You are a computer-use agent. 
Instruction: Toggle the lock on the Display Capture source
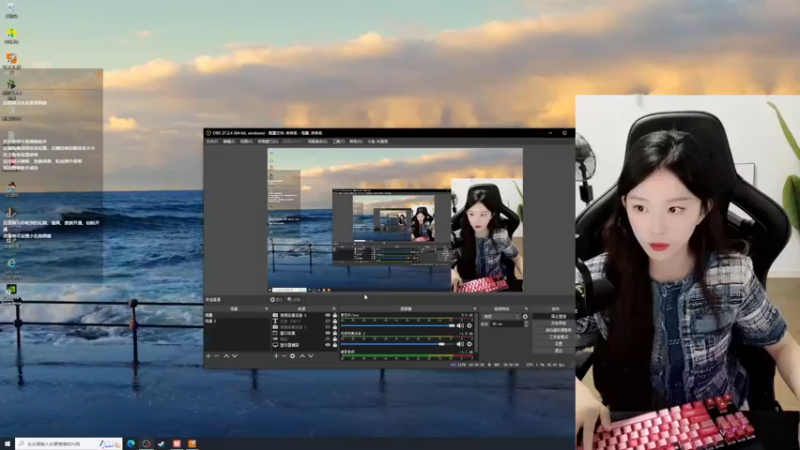335,345
